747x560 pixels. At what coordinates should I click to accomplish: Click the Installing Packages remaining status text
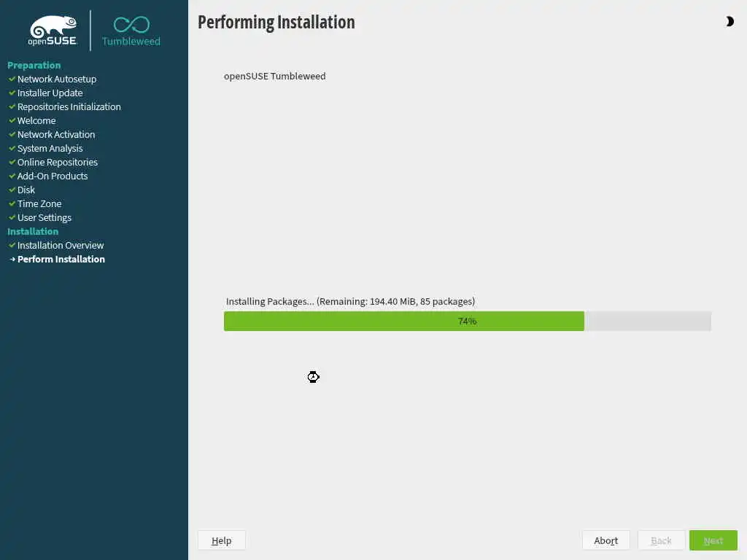pos(350,301)
